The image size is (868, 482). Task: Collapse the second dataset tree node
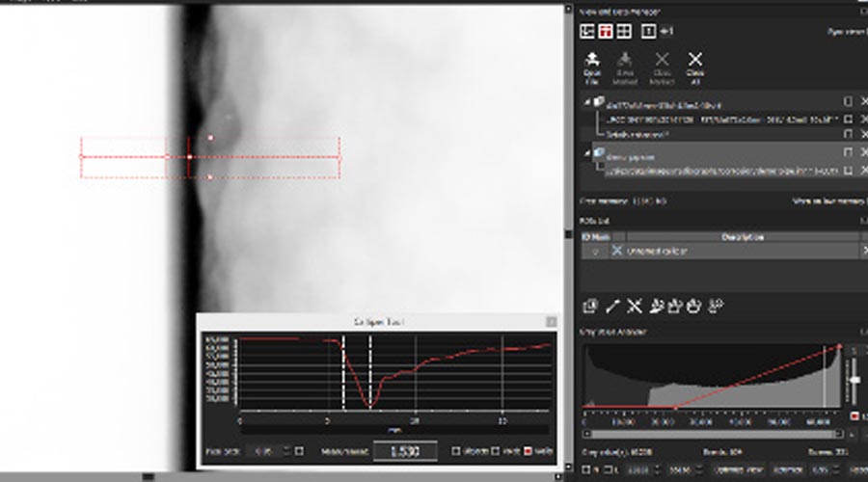click(586, 153)
